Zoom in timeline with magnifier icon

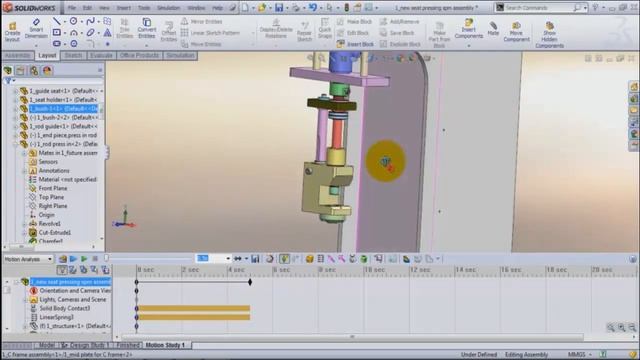pyautogui.click(x=621, y=327)
